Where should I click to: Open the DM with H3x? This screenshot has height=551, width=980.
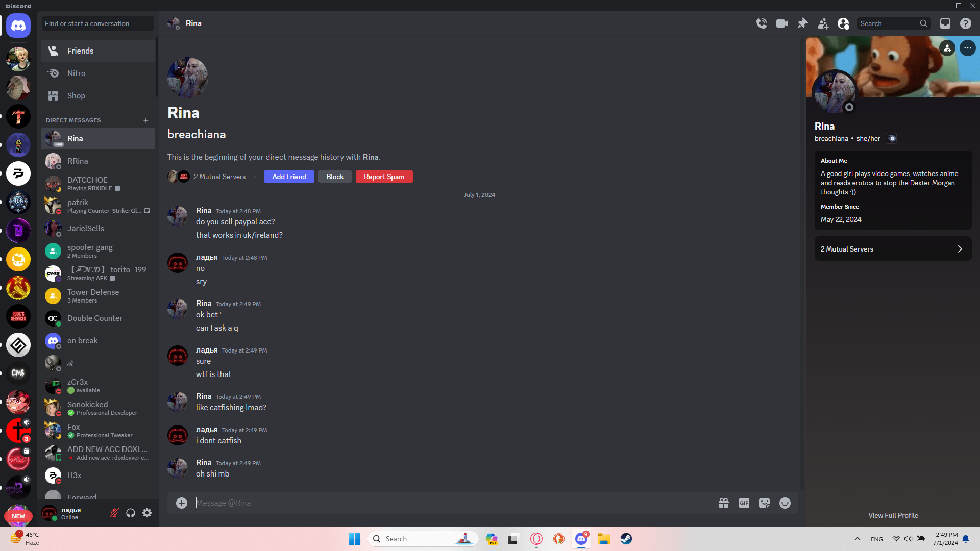(98, 475)
